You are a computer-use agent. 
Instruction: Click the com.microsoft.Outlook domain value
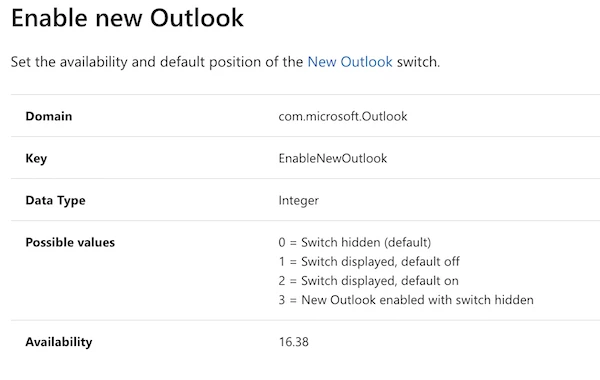pos(343,116)
